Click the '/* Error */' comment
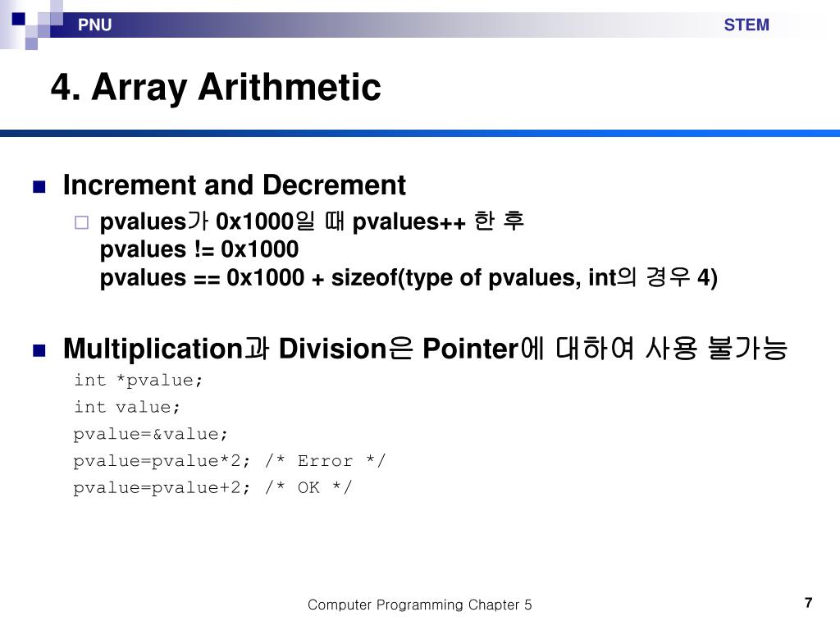This screenshot has height=630, width=840. (x=325, y=461)
